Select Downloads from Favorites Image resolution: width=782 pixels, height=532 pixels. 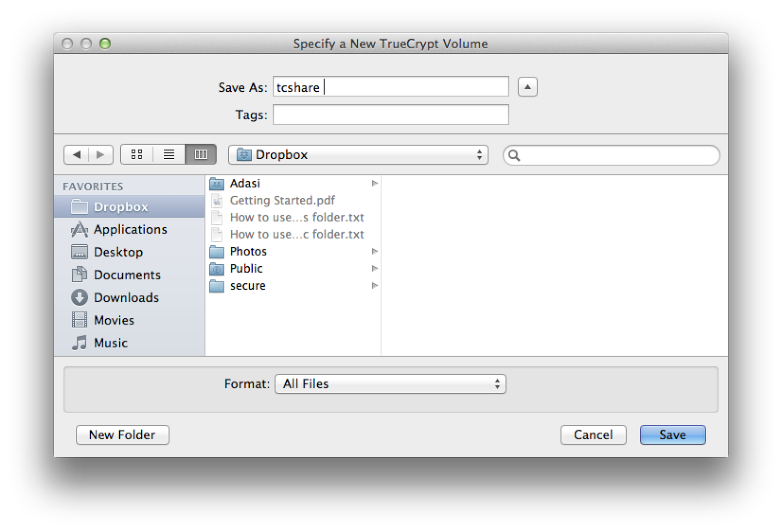[126, 297]
